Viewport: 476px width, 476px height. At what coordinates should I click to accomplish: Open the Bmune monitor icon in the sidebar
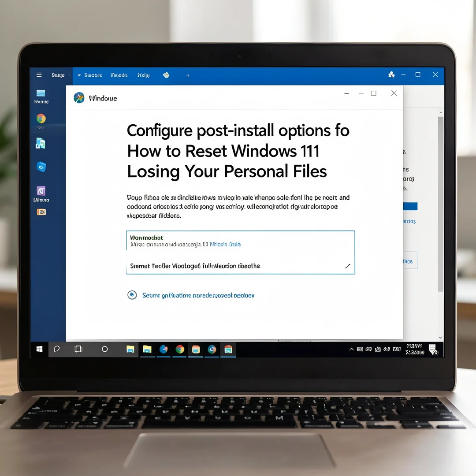[x=41, y=97]
